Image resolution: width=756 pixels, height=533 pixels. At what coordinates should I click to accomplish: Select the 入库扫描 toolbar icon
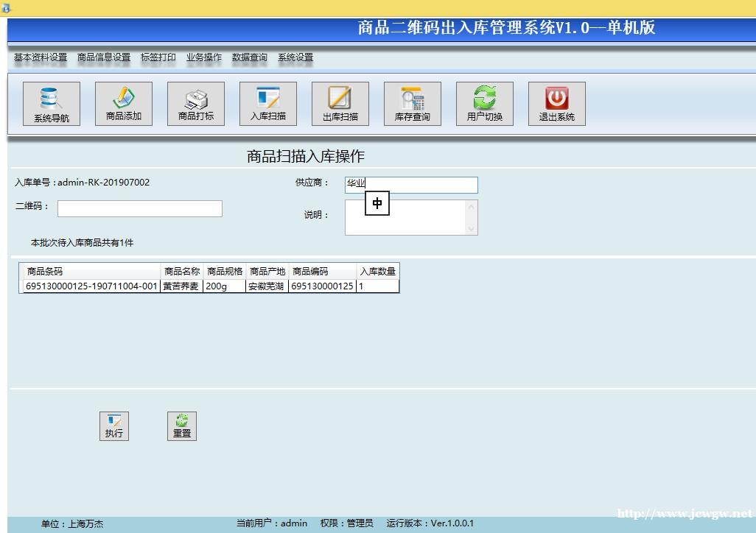[x=268, y=104]
